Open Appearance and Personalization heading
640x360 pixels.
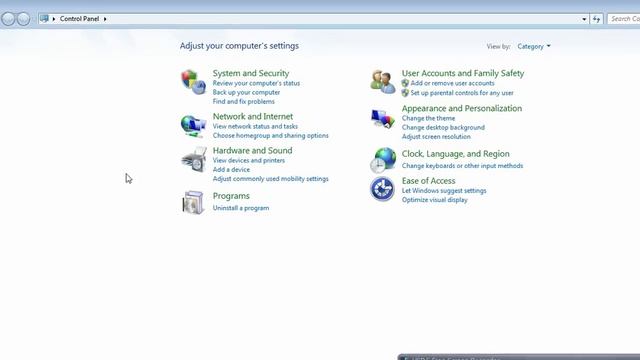pos(462,108)
